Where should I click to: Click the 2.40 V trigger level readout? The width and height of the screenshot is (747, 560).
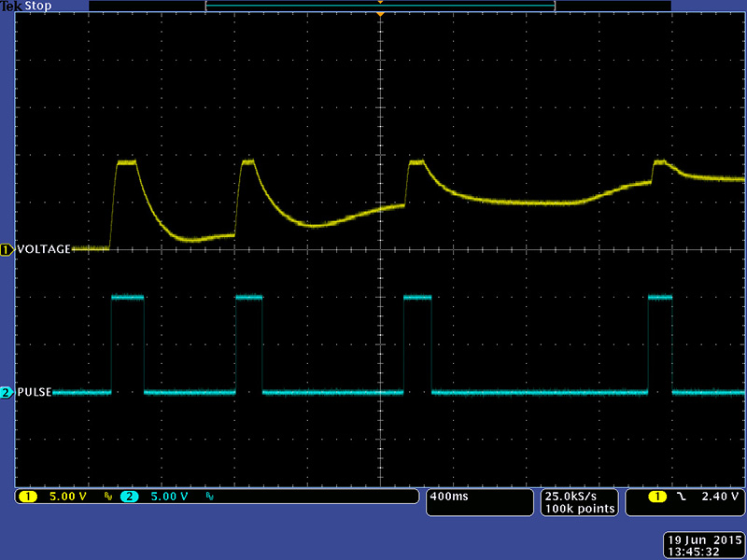pos(721,497)
